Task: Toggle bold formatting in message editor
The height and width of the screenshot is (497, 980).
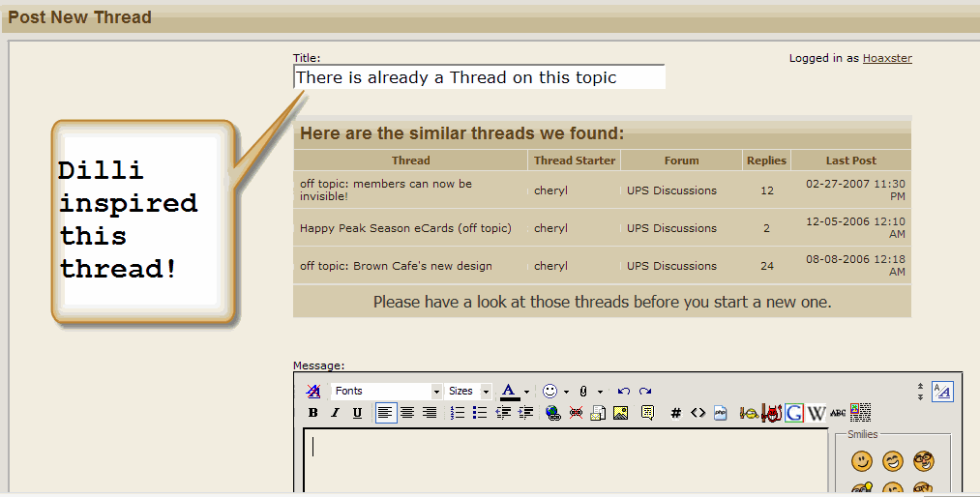Action: pos(313,413)
